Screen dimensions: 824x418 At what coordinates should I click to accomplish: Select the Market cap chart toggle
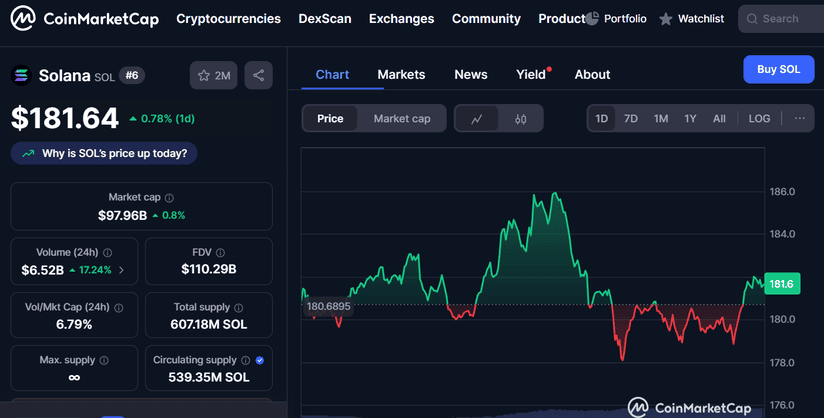pyautogui.click(x=402, y=119)
